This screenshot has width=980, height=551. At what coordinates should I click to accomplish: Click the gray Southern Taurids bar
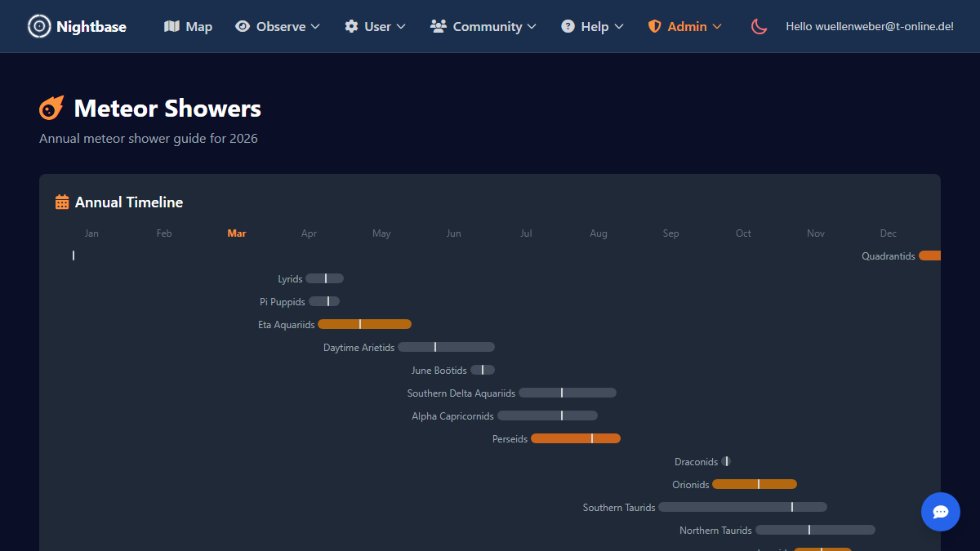point(742,507)
